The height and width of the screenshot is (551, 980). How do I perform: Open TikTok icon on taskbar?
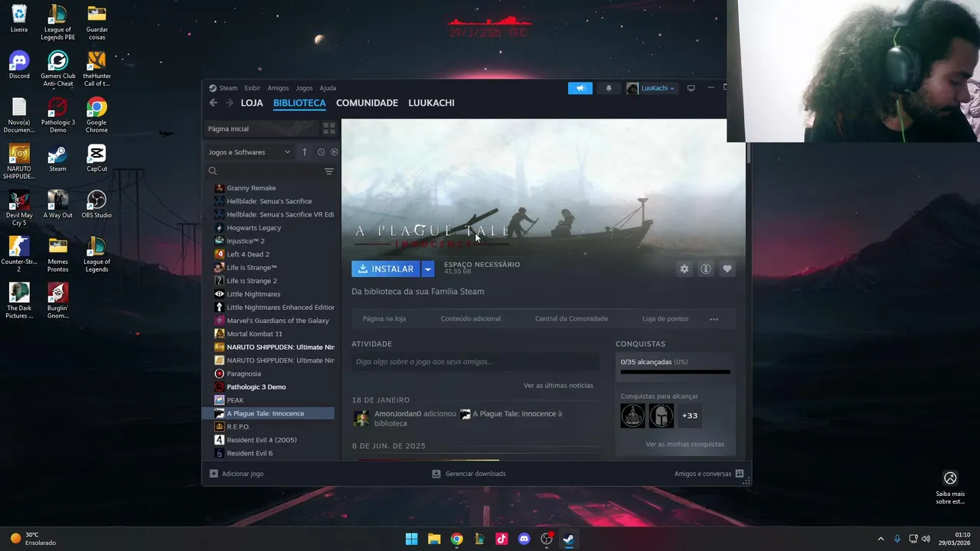(x=501, y=539)
